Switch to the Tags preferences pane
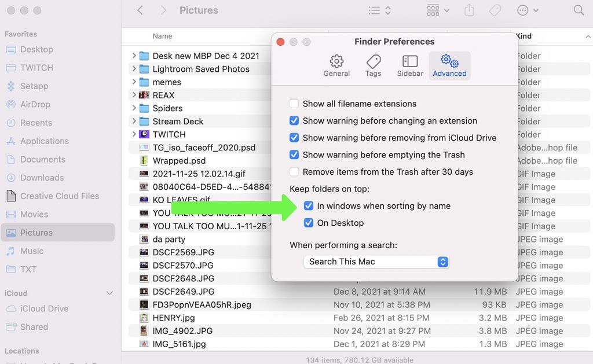This screenshot has width=593, height=364. click(373, 65)
